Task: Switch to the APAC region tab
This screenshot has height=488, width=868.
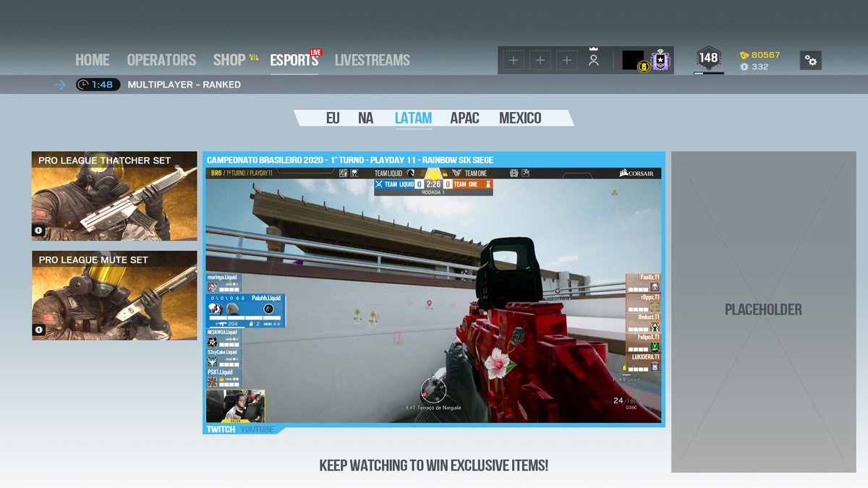Action: pyautogui.click(x=465, y=118)
